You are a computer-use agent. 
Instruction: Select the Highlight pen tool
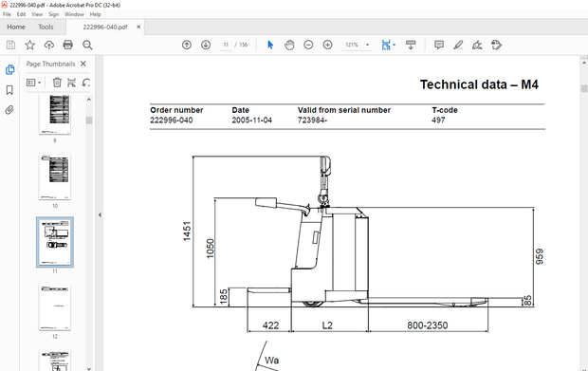tap(458, 45)
